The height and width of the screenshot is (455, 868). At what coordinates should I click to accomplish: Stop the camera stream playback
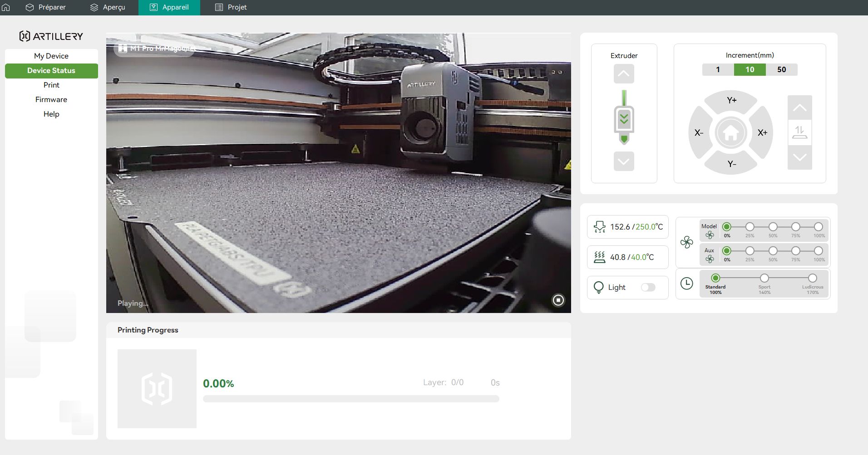click(558, 300)
